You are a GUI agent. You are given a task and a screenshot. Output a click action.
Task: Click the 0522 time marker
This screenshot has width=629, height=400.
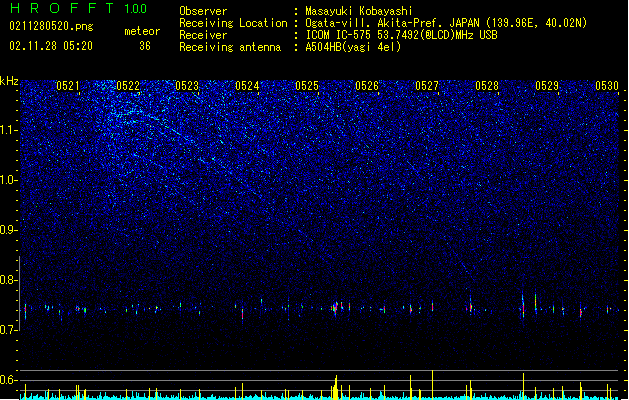pyautogui.click(x=128, y=86)
